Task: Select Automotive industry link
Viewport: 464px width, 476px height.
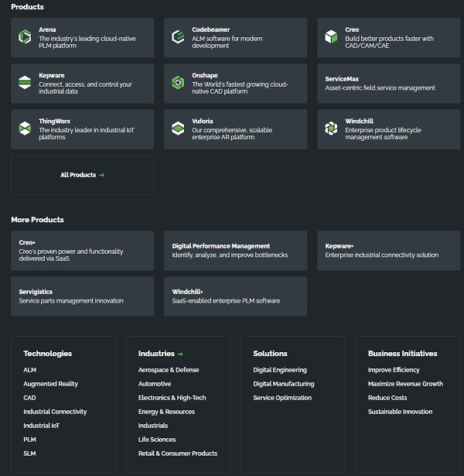Action: click(155, 384)
